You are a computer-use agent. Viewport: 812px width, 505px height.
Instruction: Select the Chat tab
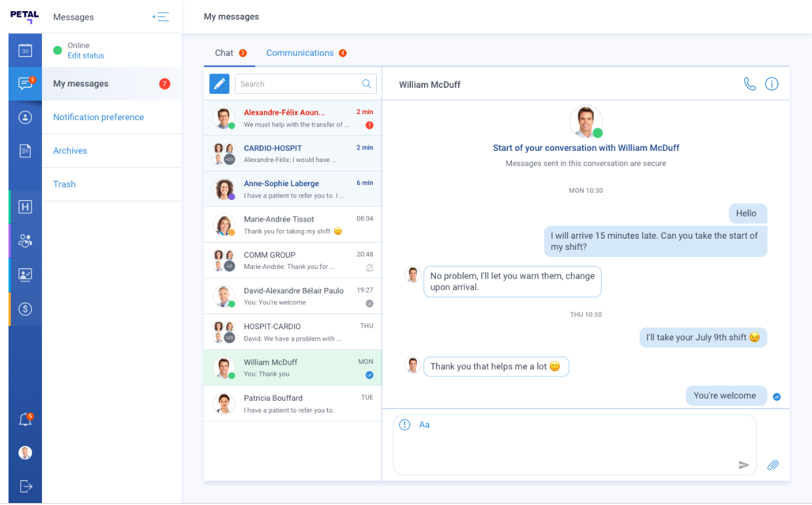(x=223, y=52)
